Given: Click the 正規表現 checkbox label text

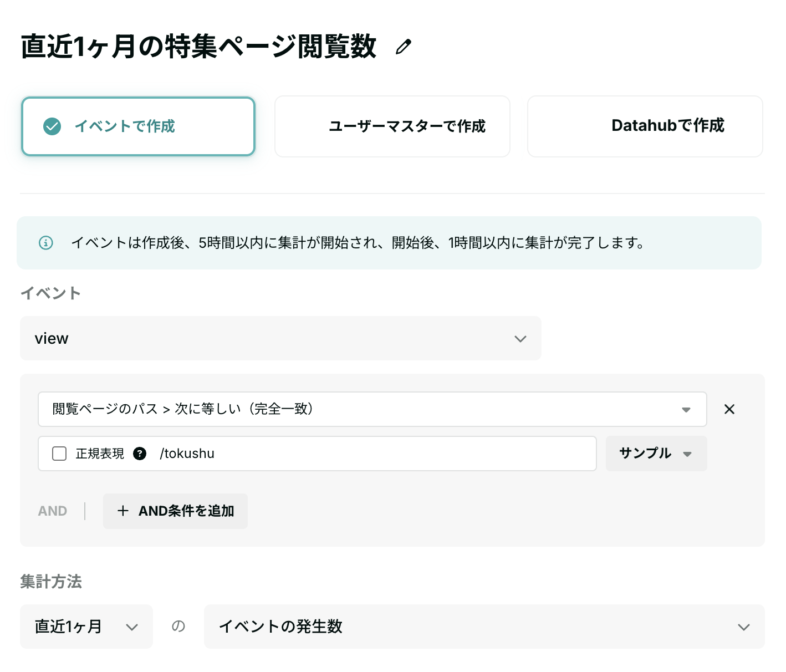Looking at the screenshot, I should click(100, 454).
